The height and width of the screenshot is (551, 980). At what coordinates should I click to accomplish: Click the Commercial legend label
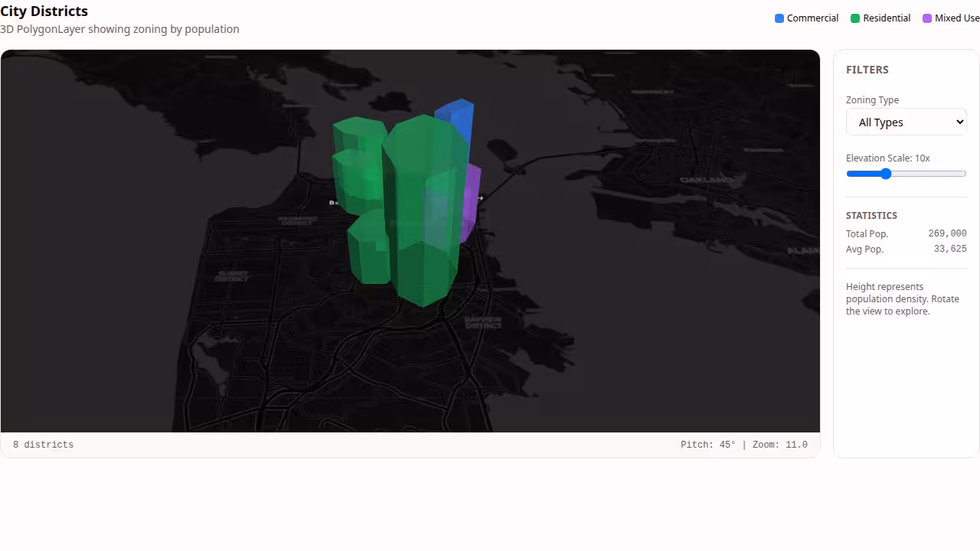812,18
